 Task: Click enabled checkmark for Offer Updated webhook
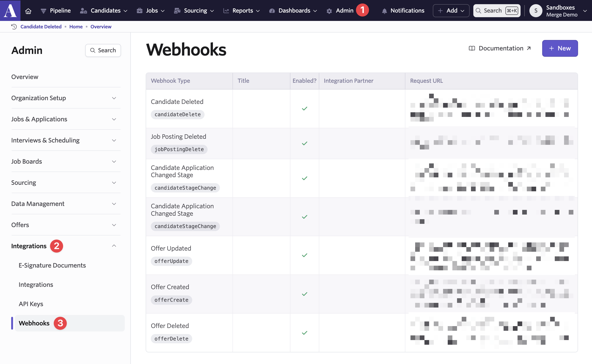click(x=304, y=255)
